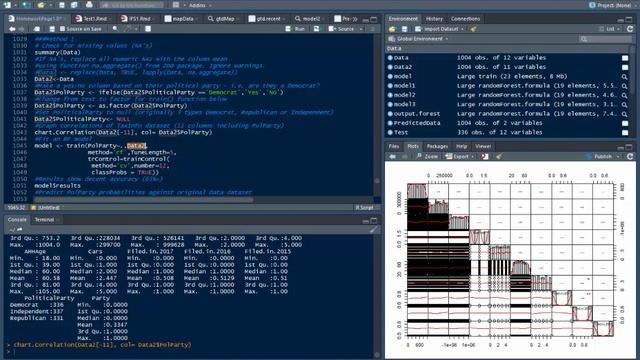The height and width of the screenshot is (360, 640).
Task: Open the Connections tab
Action: point(465,19)
